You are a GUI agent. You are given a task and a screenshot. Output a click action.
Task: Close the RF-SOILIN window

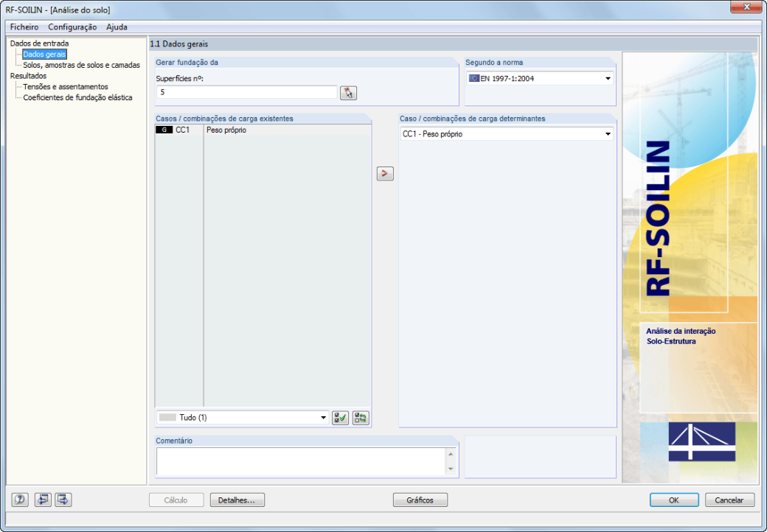[x=746, y=7]
